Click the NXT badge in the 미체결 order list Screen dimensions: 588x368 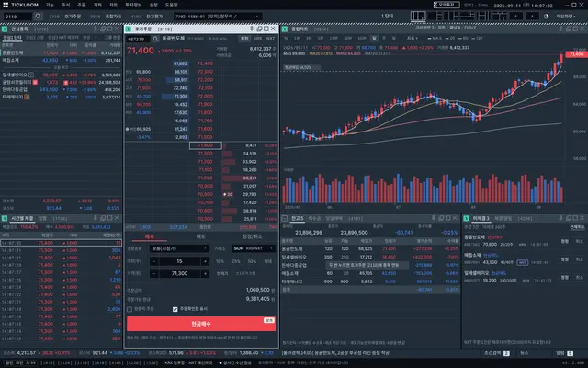point(522,262)
